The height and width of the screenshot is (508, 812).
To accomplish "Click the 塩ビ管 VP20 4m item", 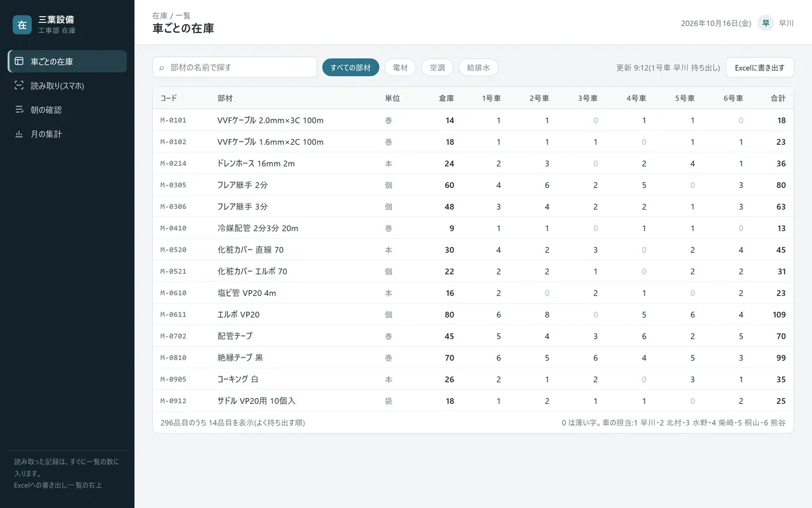I will [247, 293].
